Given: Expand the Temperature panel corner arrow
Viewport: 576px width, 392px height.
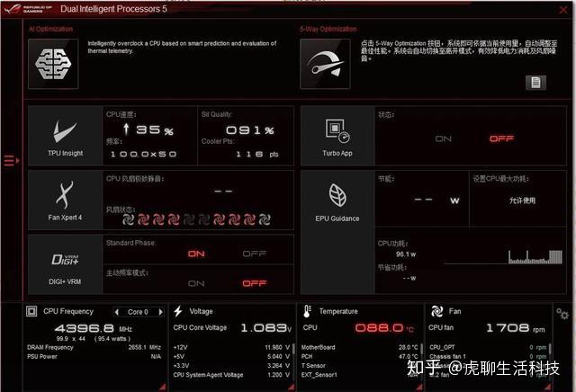Looking at the screenshot, I should (x=419, y=387).
